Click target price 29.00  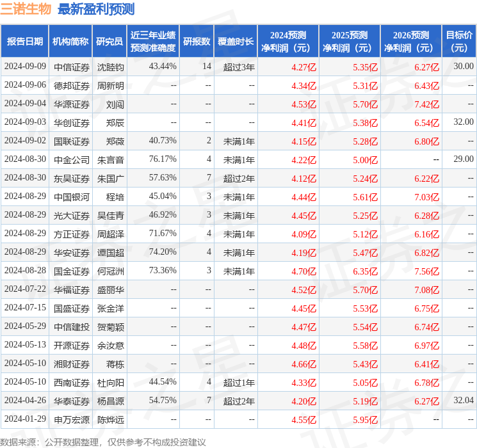coord(464,159)
